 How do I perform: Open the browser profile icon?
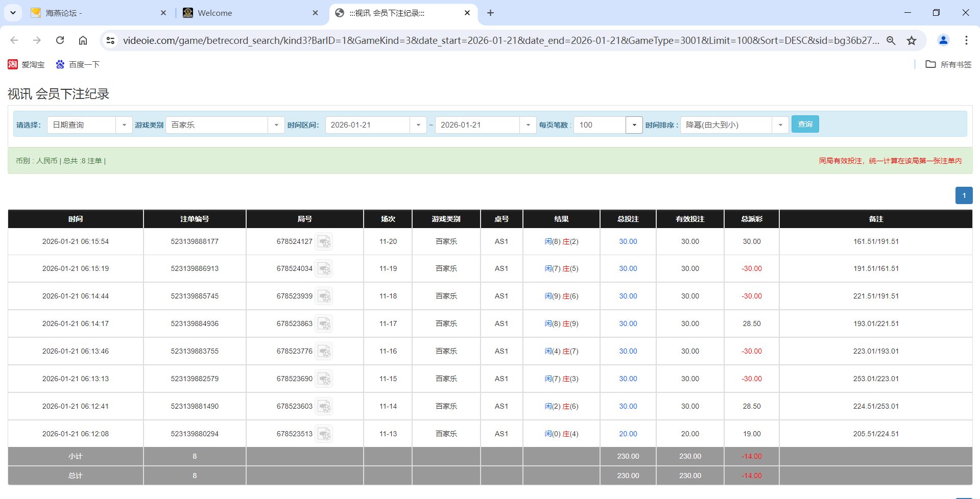[943, 40]
